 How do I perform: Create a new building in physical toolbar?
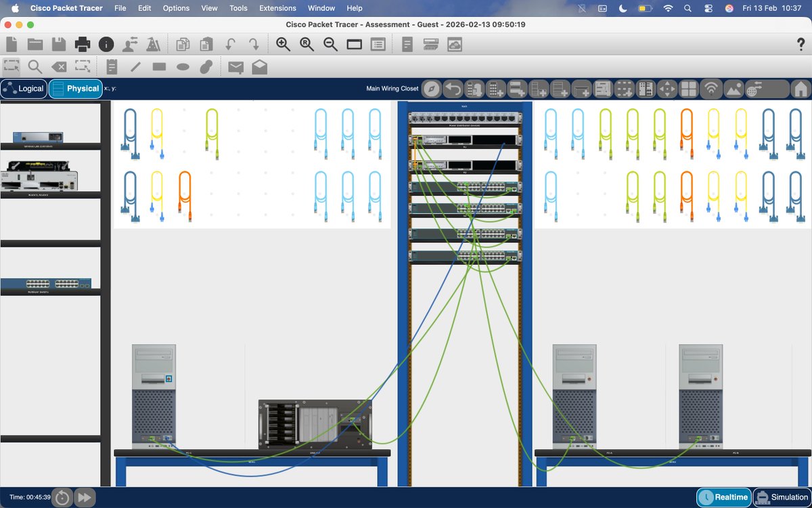pos(496,89)
